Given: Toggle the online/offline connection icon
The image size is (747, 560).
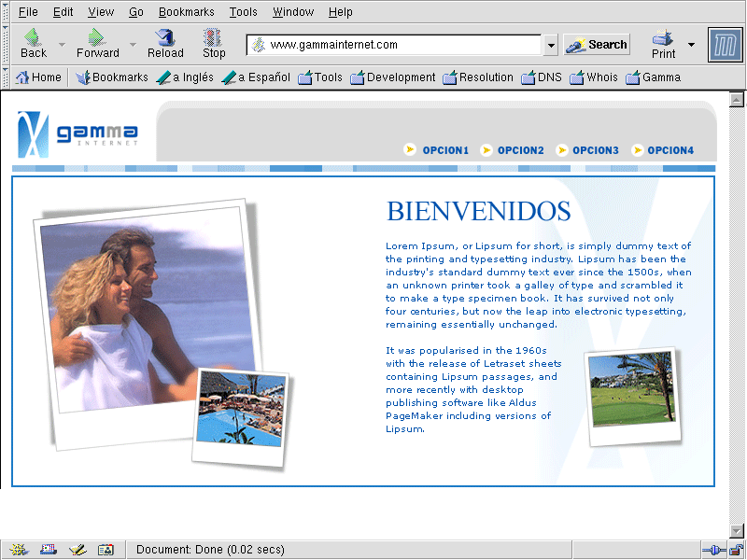Looking at the screenshot, I should click(712, 550).
